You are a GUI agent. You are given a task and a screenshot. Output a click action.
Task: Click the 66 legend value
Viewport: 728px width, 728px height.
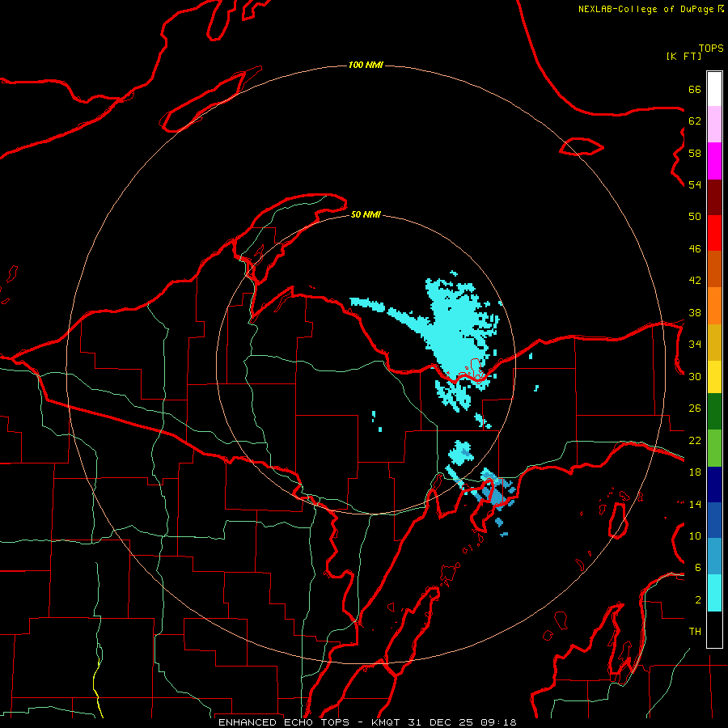[x=695, y=90]
